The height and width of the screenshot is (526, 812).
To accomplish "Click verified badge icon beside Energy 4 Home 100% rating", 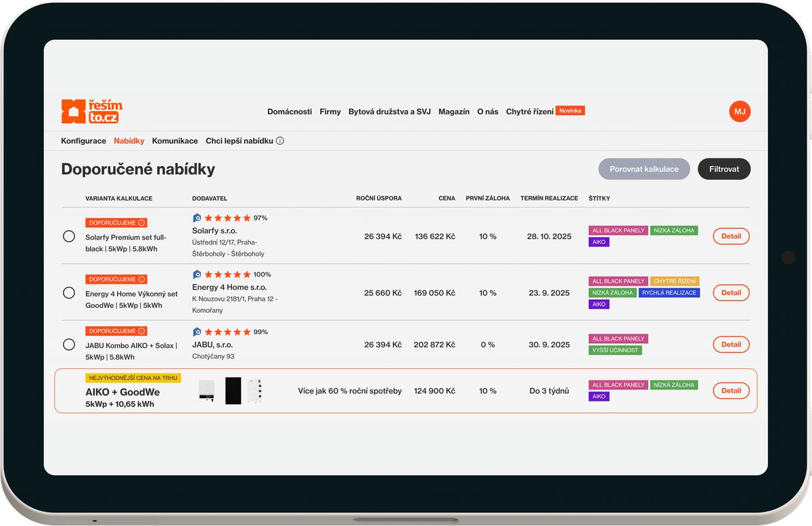I will tap(197, 274).
